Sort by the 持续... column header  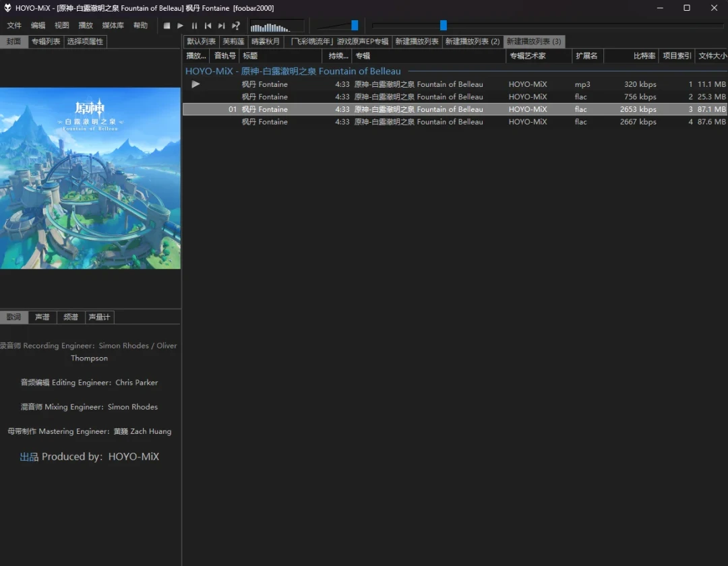(x=337, y=56)
